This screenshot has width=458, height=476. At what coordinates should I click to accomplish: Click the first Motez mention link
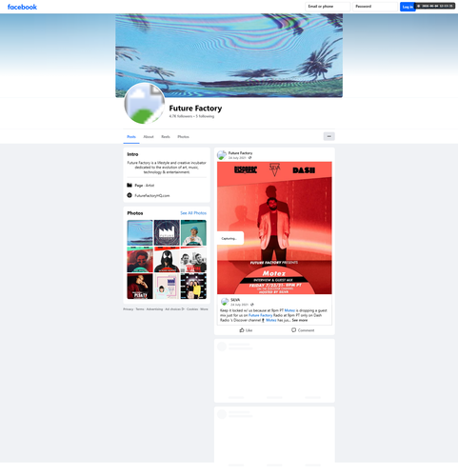(289, 310)
